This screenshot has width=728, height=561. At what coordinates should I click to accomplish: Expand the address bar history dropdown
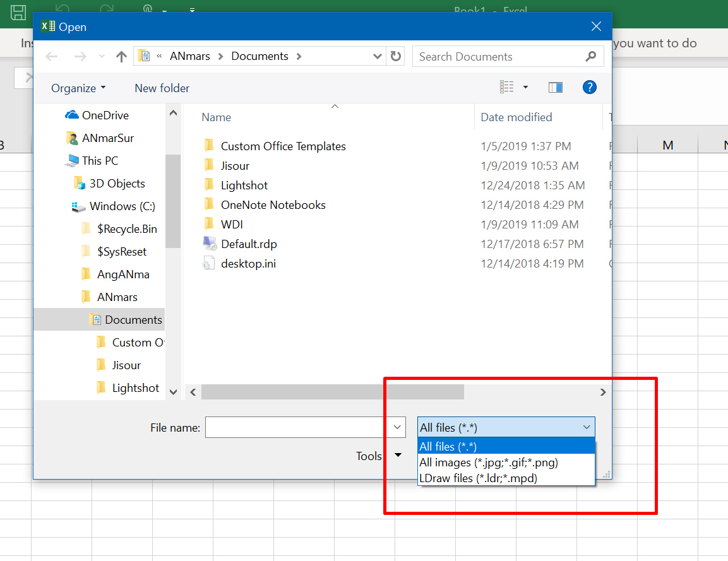point(378,56)
